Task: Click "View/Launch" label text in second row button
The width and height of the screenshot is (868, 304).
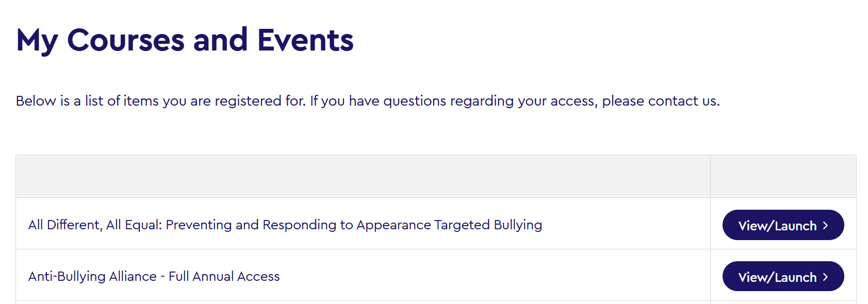Action: coord(777,277)
